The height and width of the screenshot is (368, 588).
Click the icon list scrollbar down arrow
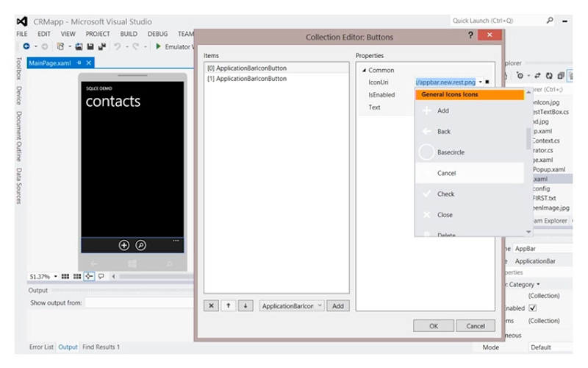[528, 232]
